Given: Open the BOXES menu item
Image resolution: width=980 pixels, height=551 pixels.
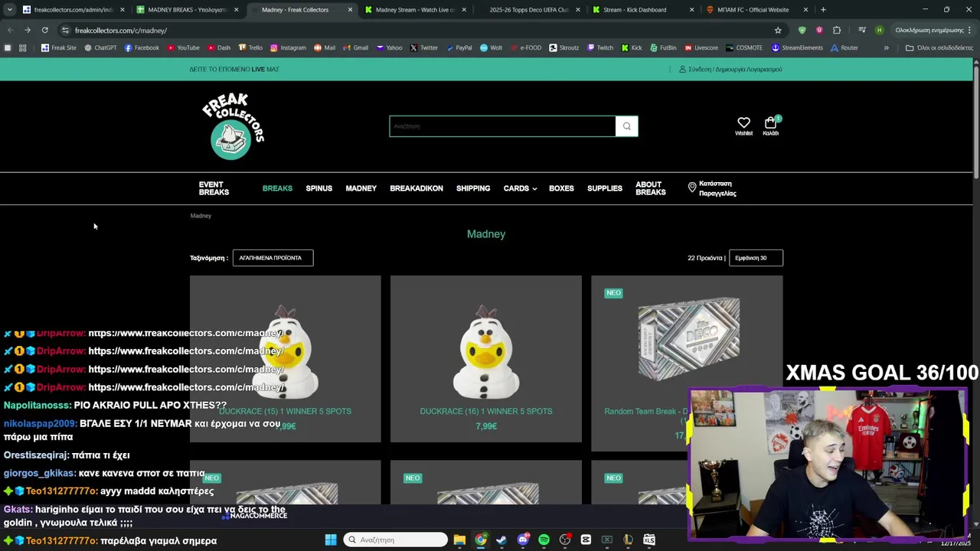Looking at the screenshot, I should (561, 188).
